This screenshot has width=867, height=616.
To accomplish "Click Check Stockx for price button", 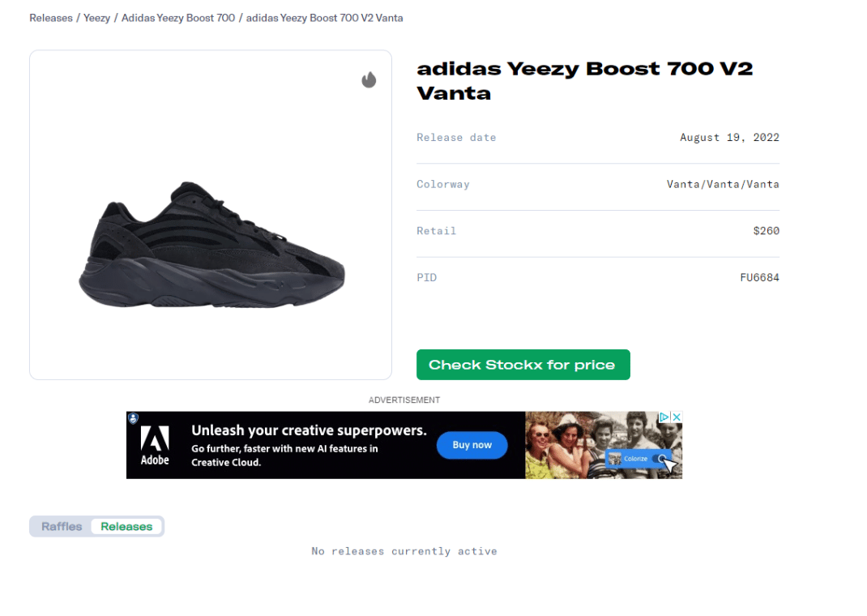I will point(523,365).
